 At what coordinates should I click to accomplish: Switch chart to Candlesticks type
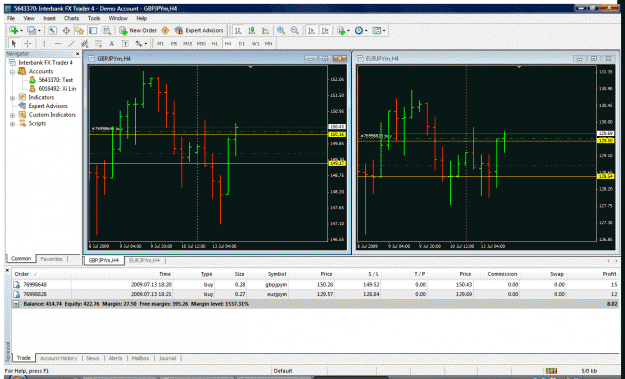(252, 30)
